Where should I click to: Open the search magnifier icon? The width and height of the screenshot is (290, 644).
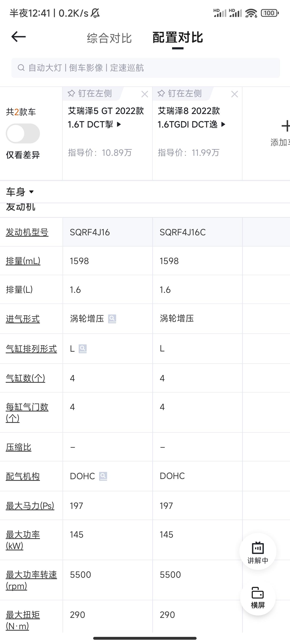[x=21, y=68]
